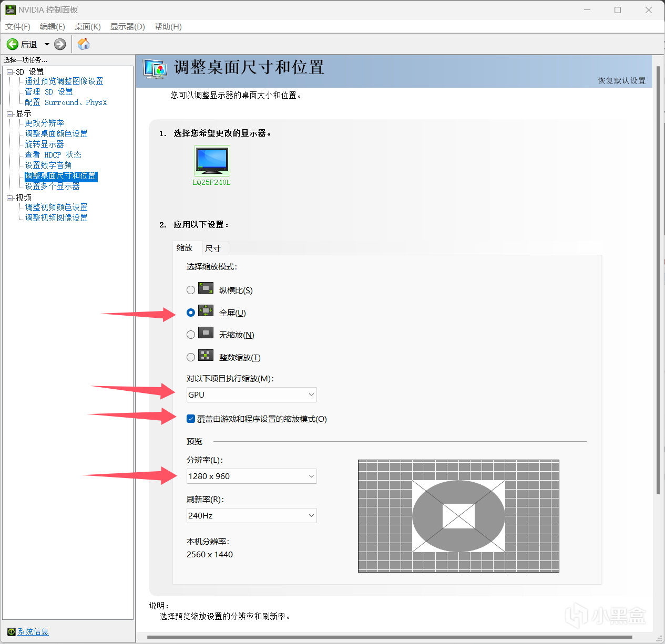Image resolution: width=665 pixels, height=644 pixels.
Task: Open 通过预览调整图像设置
Action: coord(64,81)
